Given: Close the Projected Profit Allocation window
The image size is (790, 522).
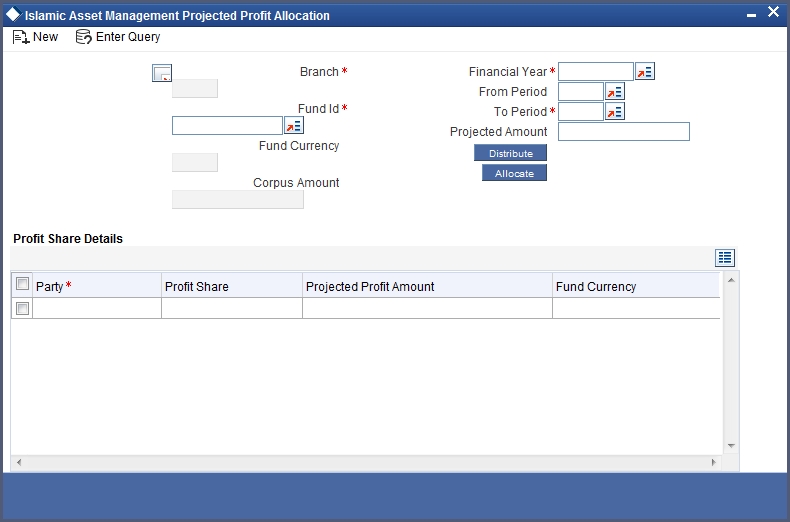Looking at the screenshot, I should (x=773, y=12).
